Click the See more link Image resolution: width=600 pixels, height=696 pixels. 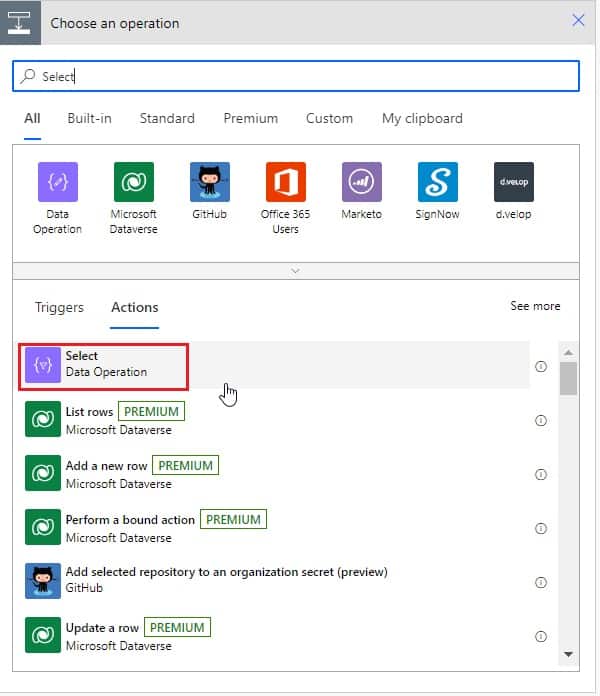pyautogui.click(x=535, y=306)
